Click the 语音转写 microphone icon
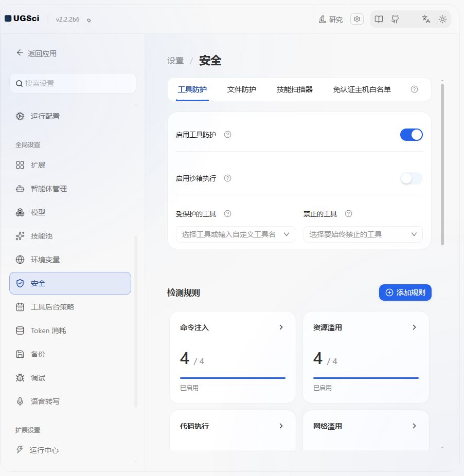The width and height of the screenshot is (464, 476). coord(20,401)
